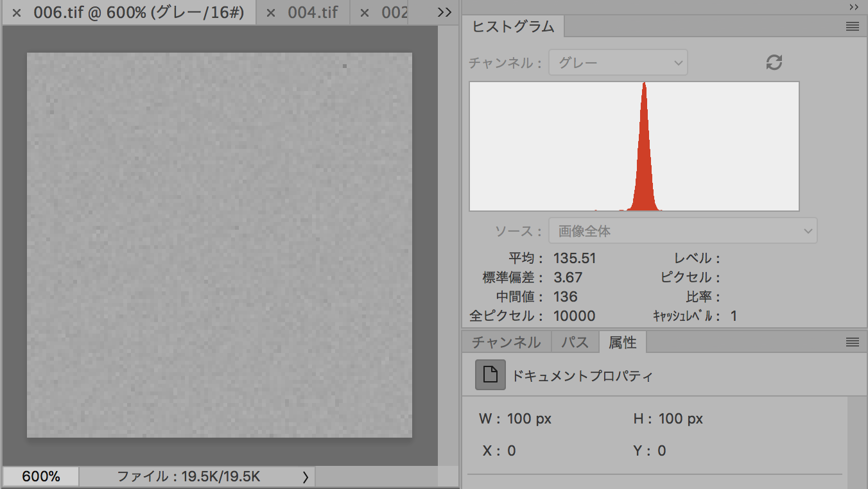The height and width of the screenshot is (489, 868).
Task: Open the チャンネル dropdown showing グレー
Action: [x=618, y=63]
